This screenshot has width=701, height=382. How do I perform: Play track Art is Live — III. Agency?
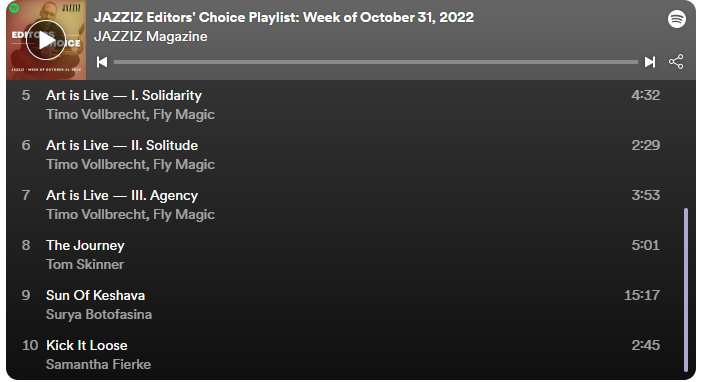point(342,205)
